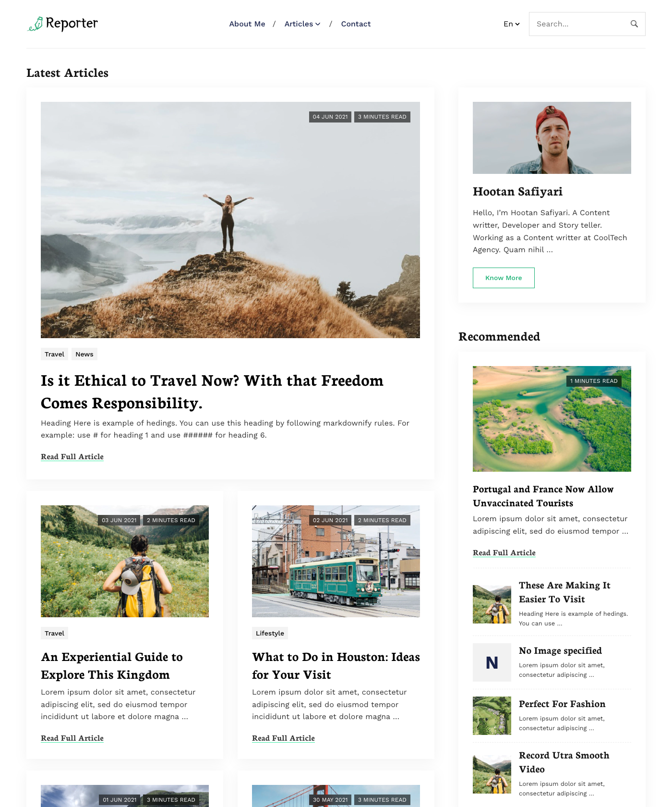
Task: Click the search magnifier icon
Action: pos(634,24)
